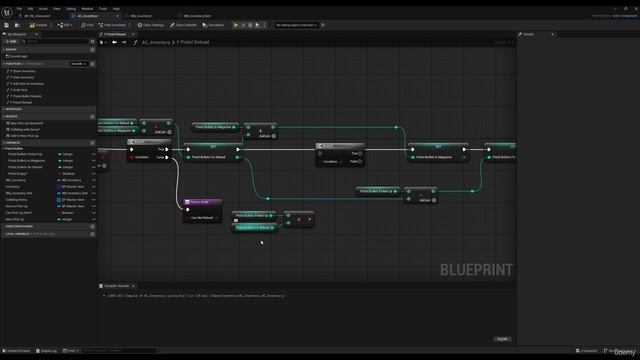640x360 pixels.
Task: Close the AC_Inventory tab
Action: pyautogui.click(x=118, y=16)
